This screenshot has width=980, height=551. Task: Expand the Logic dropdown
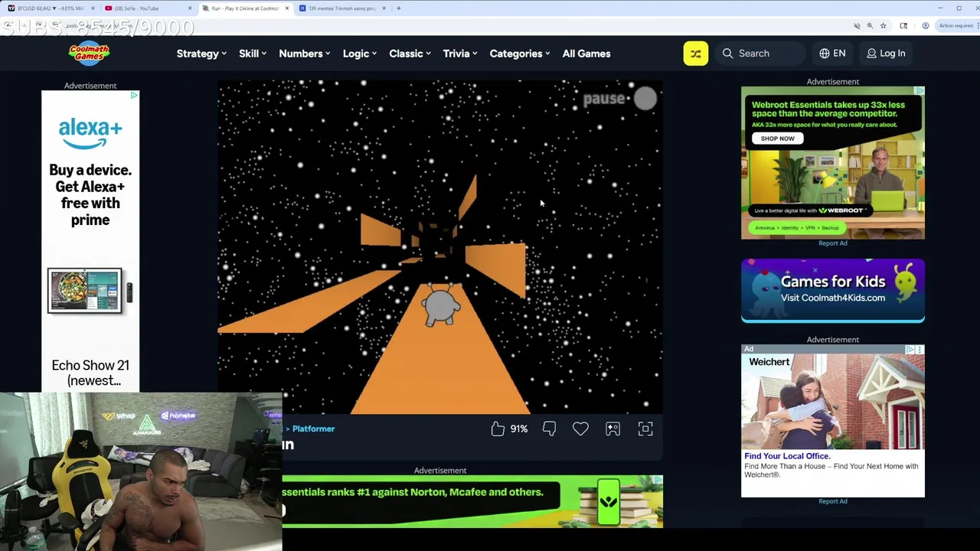tap(359, 54)
